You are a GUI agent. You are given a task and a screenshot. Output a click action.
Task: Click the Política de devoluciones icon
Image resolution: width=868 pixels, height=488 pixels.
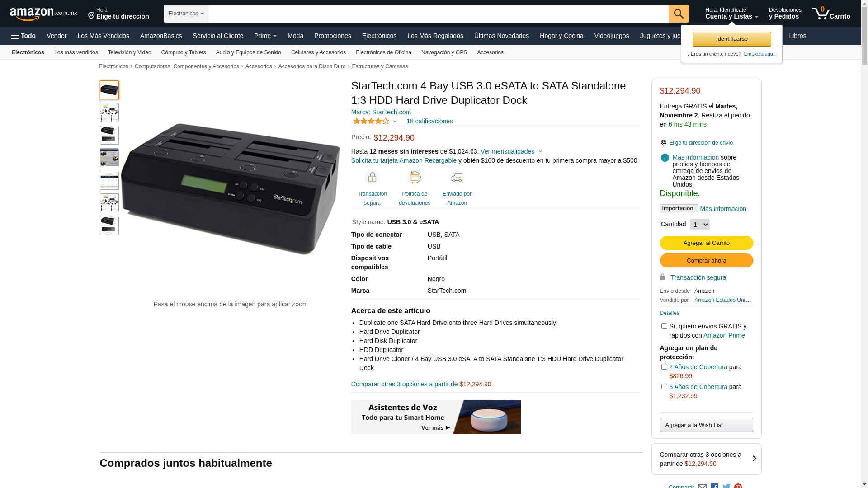[x=415, y=178]
